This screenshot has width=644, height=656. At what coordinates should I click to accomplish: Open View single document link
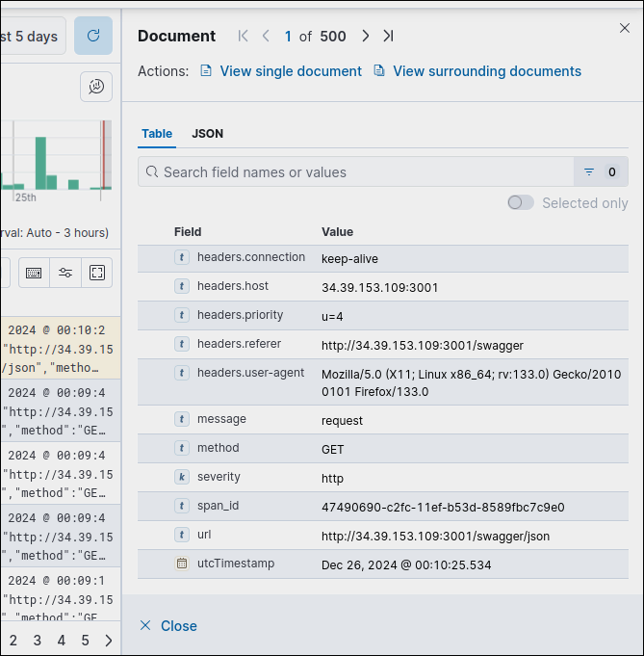pos(290,71)
